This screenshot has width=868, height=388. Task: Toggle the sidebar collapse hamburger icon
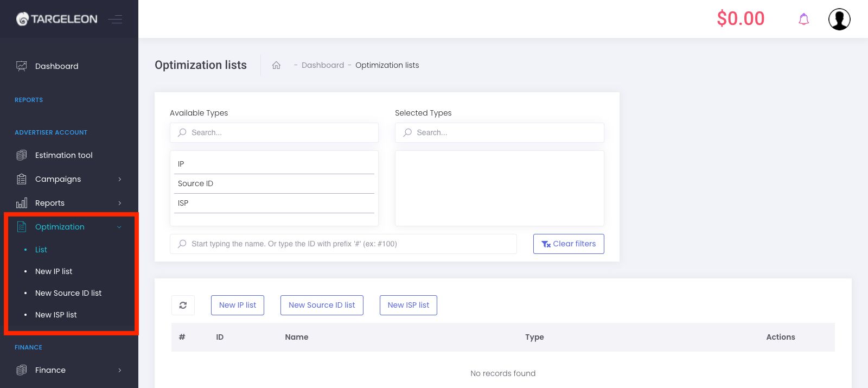115,20
